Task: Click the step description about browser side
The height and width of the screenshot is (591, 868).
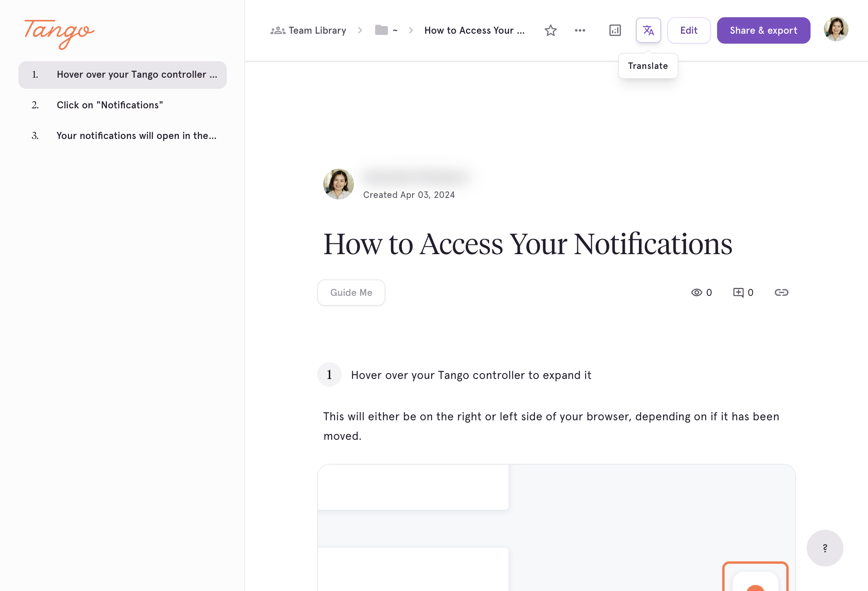Action: tap(551, 426)
